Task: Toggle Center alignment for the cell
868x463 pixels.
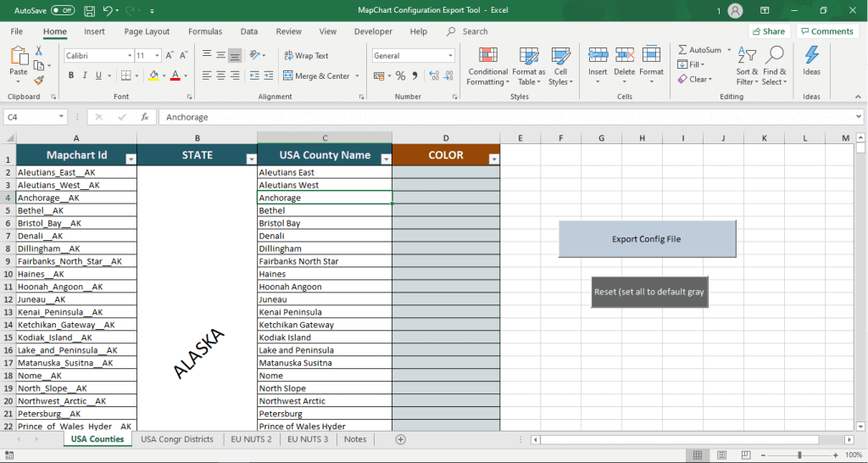Action: coord(221,75)
